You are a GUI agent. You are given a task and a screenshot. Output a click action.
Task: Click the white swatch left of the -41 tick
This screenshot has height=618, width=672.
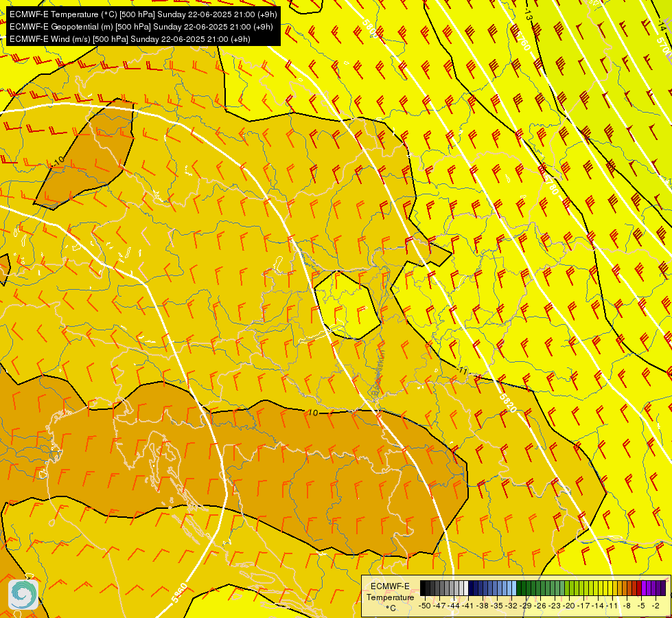click(x=466, y=588)
